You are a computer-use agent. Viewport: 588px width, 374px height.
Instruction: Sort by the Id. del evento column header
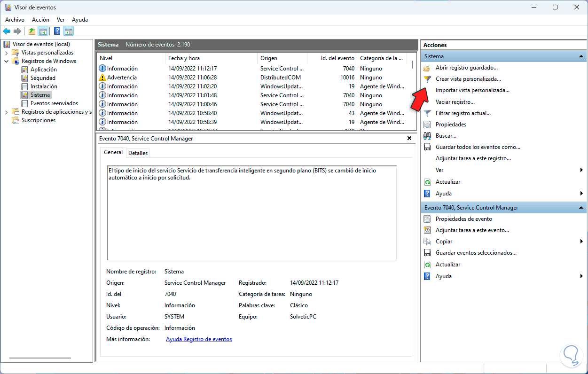click(x=332, y=58)
